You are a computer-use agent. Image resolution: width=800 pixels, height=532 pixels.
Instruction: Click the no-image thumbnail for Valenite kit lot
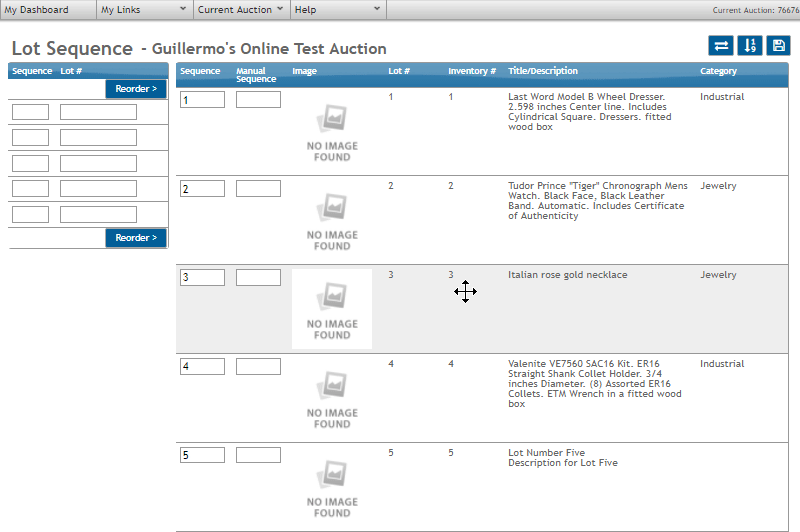[332, 398]
